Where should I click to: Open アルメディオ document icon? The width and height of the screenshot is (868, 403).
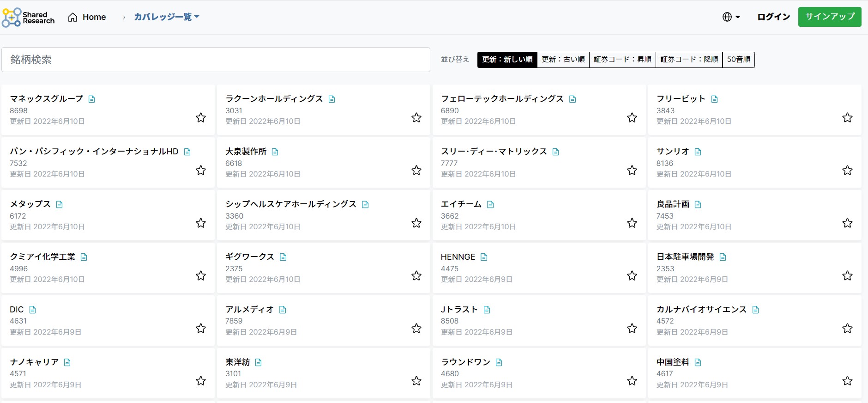point(283,310)
